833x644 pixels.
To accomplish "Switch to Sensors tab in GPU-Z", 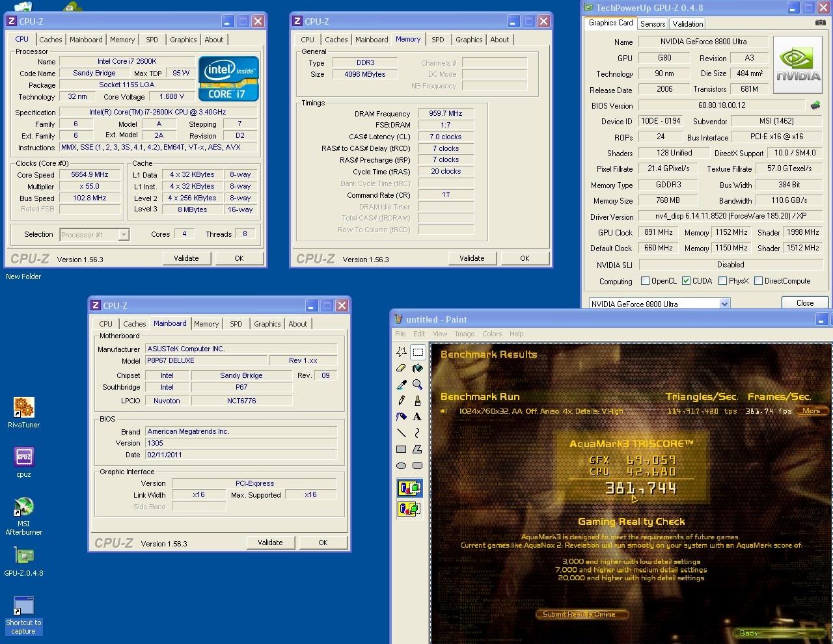I will pos(653,24).
